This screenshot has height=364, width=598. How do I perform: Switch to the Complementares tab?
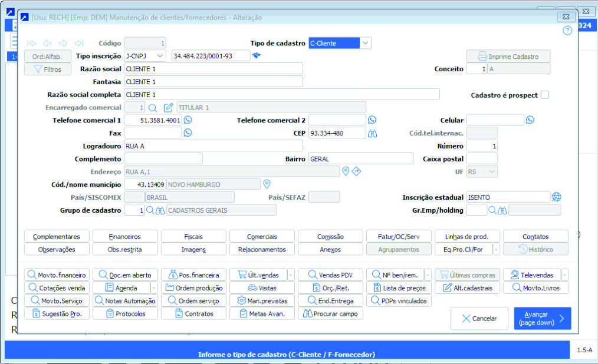(56, 236)
